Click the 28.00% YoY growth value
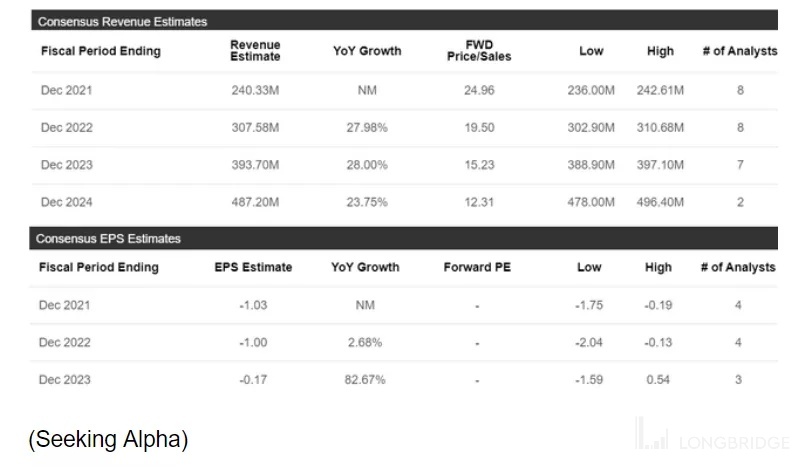The width and height of the screenshot is (808, 467). pyautogui.click(x=365, y=165)
